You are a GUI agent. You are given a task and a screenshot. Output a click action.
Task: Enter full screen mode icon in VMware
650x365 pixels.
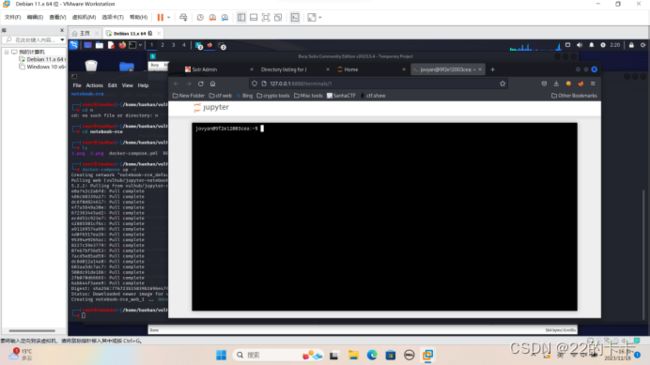click(266, 17)
